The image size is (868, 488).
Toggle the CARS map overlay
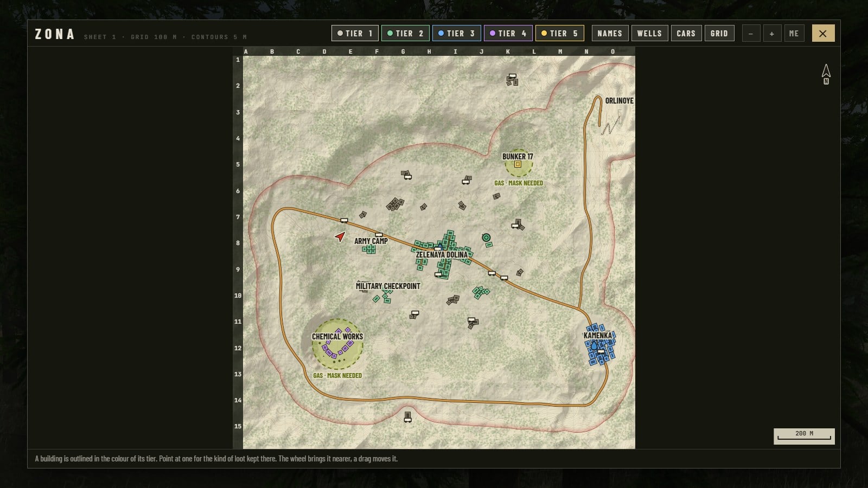686,34
